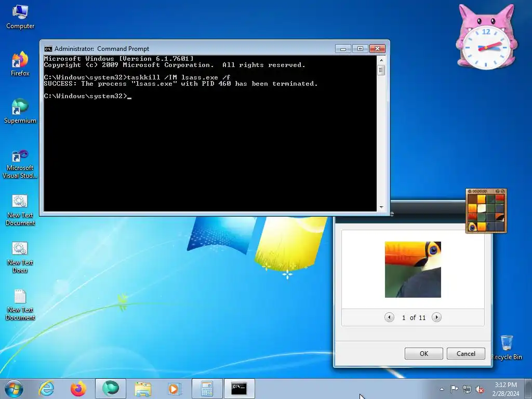
Task: Click the pink cat clock gadget
Action: pyautogui.click(x=486, y=37)
